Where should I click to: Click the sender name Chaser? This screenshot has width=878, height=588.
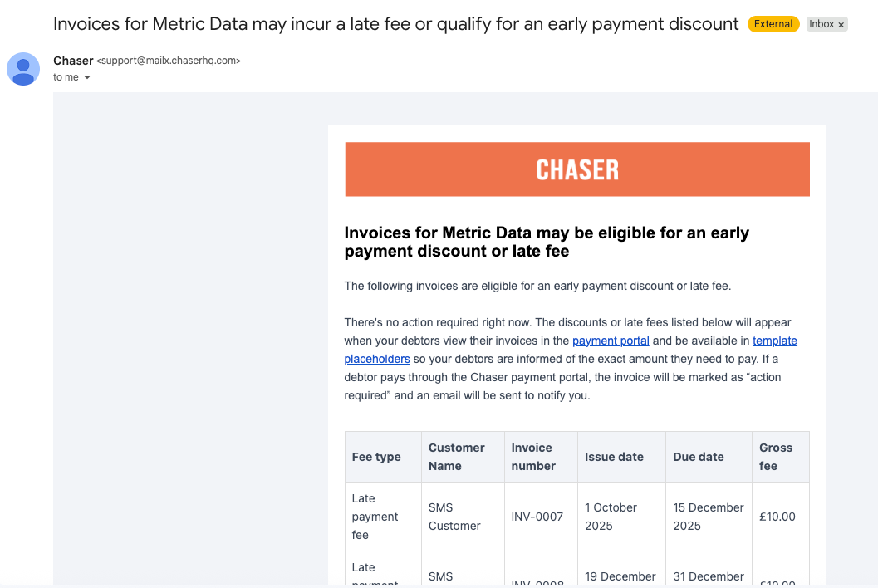click(x=73, y=61)
